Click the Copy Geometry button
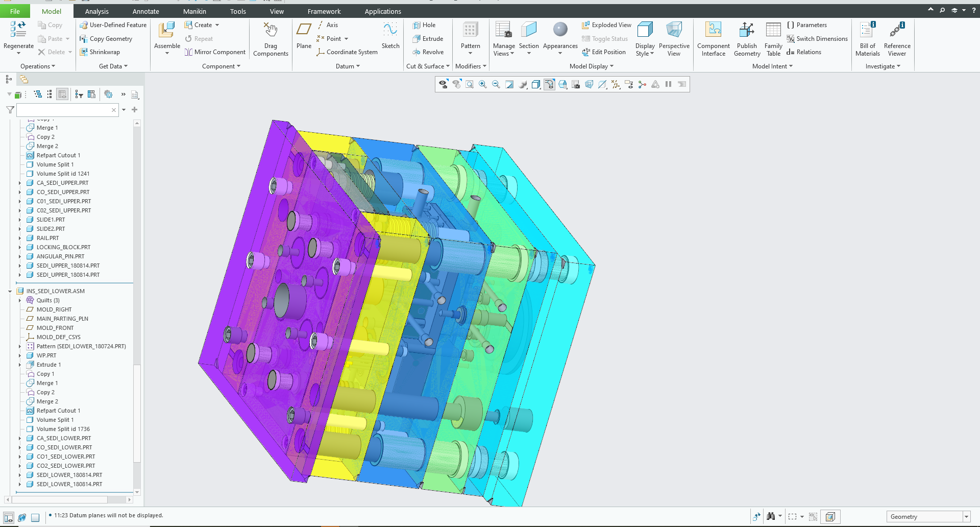This screenshot has width=980, height=527. click(x=106, y=39)
